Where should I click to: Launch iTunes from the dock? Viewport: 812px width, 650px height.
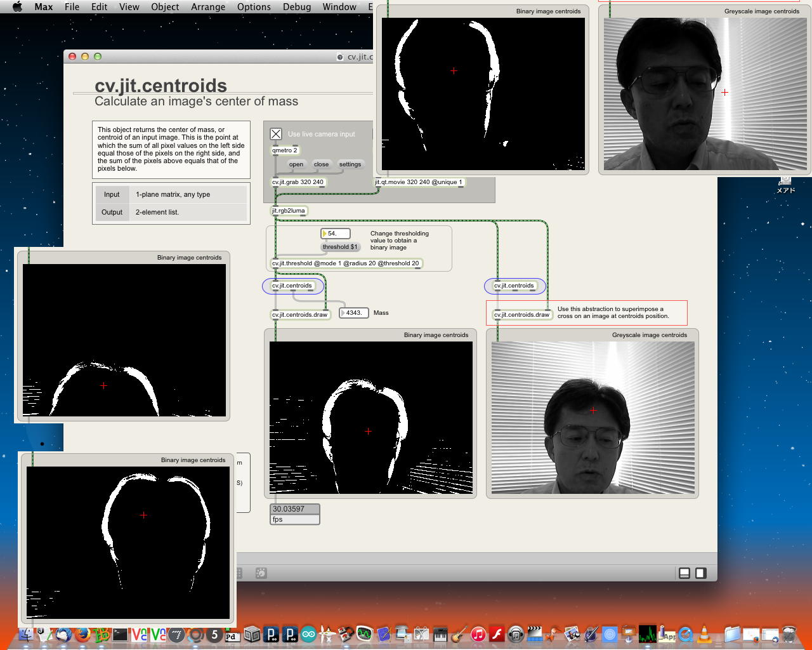[x=478, y=633]
